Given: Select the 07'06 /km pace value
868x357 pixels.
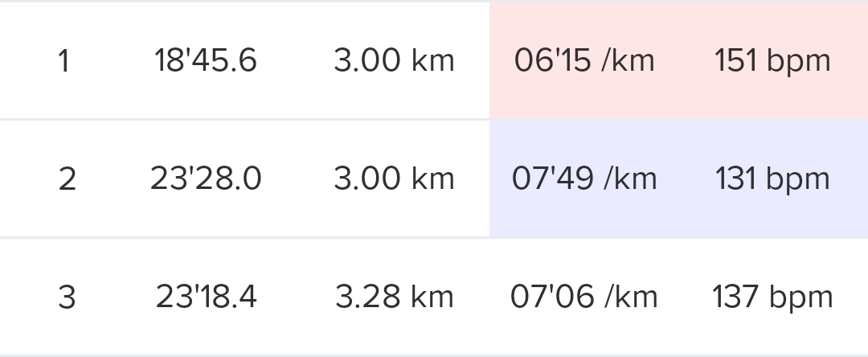Looking at the screenshot, I should 584,297.
